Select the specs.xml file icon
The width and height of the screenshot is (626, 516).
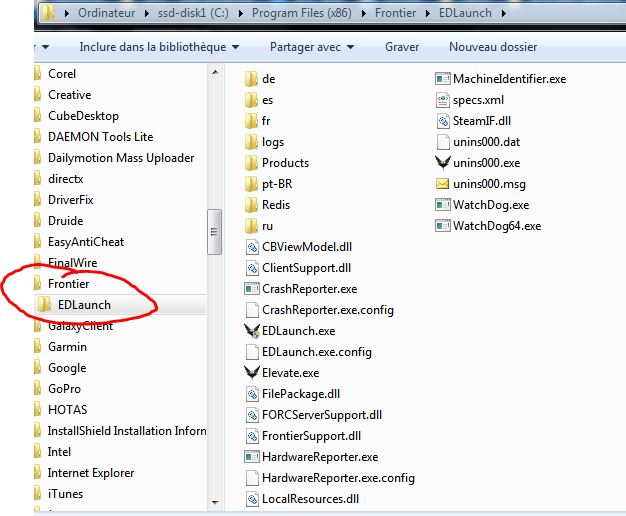(443, 100)
